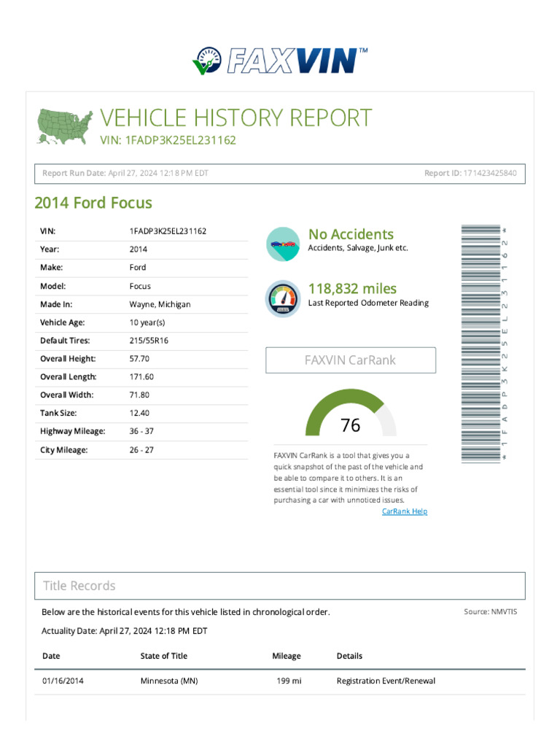Screen dimensions: 560x747
Task: Click the Registration Event/Renewal cell
Action: click(x=386, y=681)
